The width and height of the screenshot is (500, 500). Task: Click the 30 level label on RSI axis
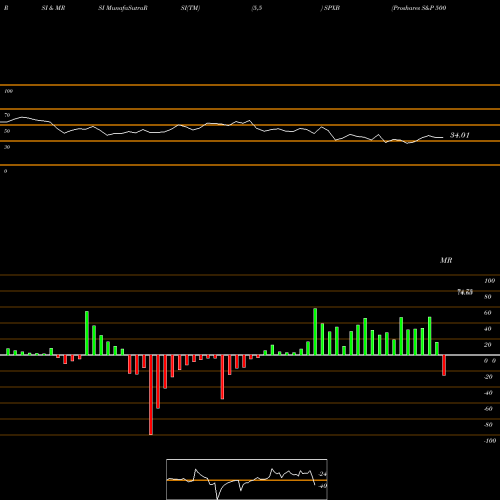tap(7, 147)
